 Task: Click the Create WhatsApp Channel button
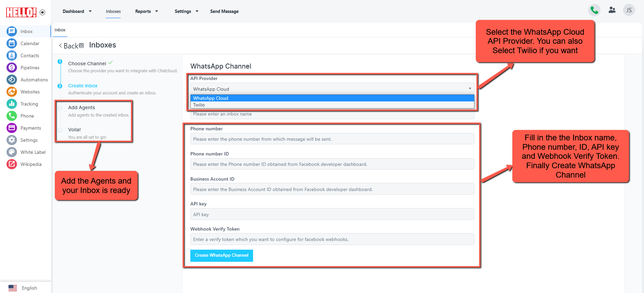point(222,255)
